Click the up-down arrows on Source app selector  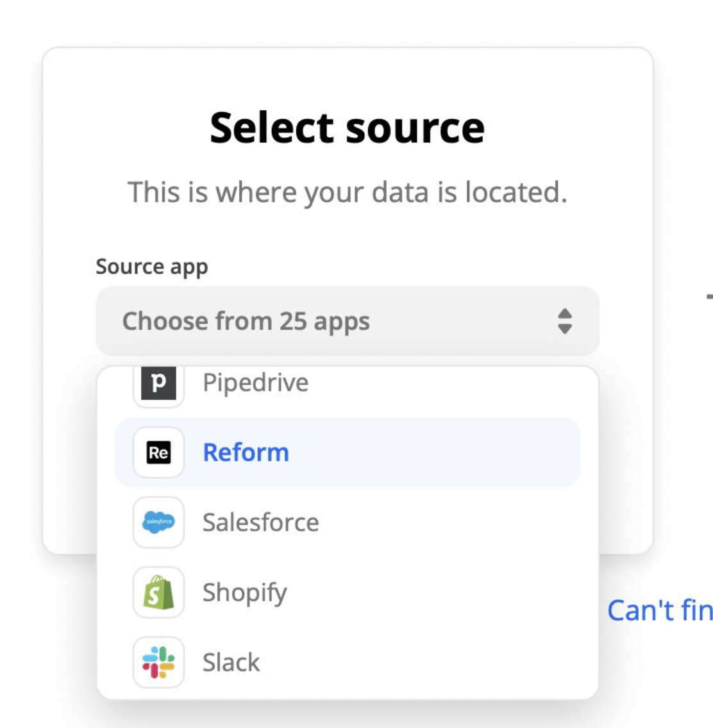pyautogui.click(x=564, y=321)
